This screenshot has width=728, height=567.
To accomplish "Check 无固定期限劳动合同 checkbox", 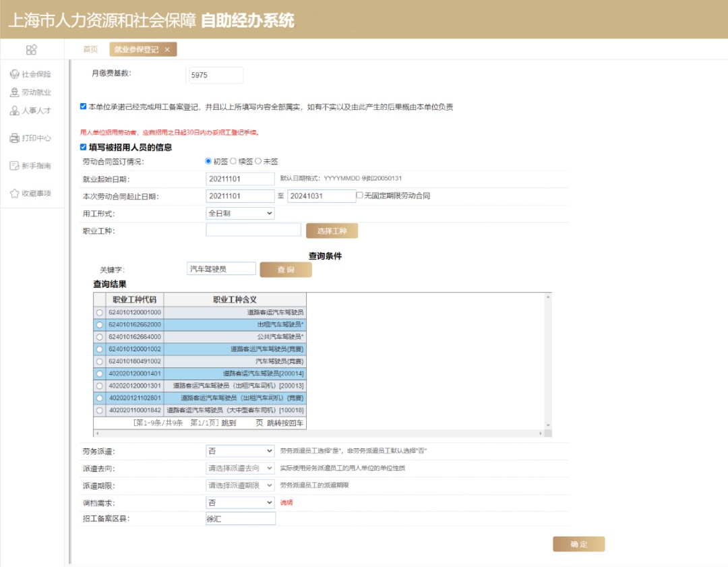I will point(359,196).
